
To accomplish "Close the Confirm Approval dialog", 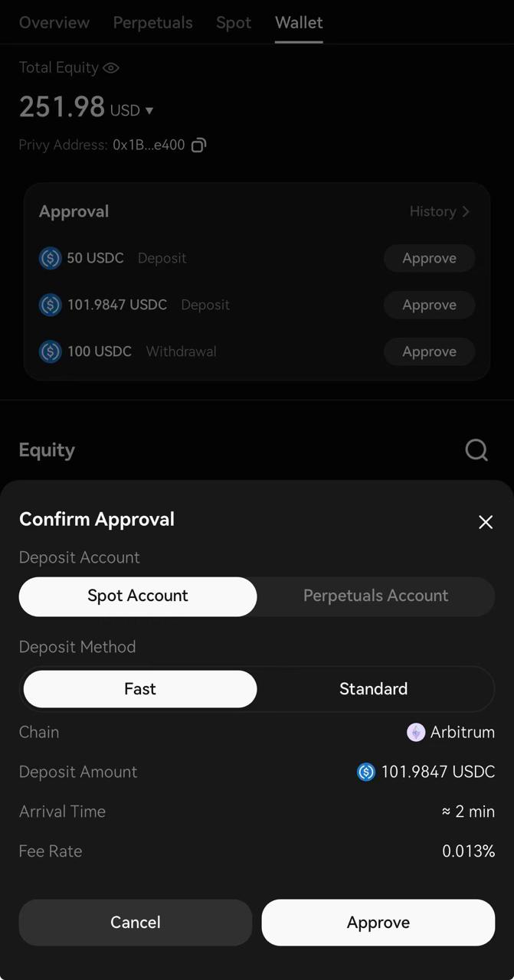I will [x=486, y=522].
